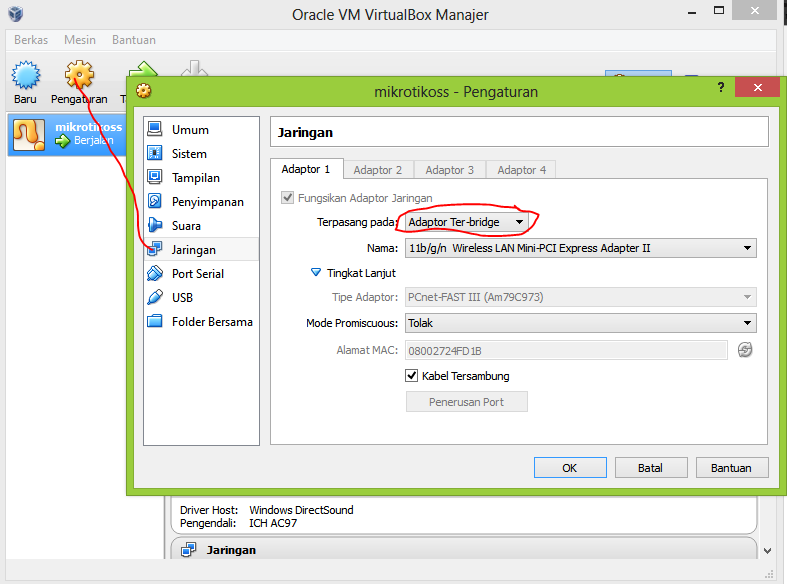
Task: Open Tampilan settings category
Action: pyautogui.click(x=201, y=178)
